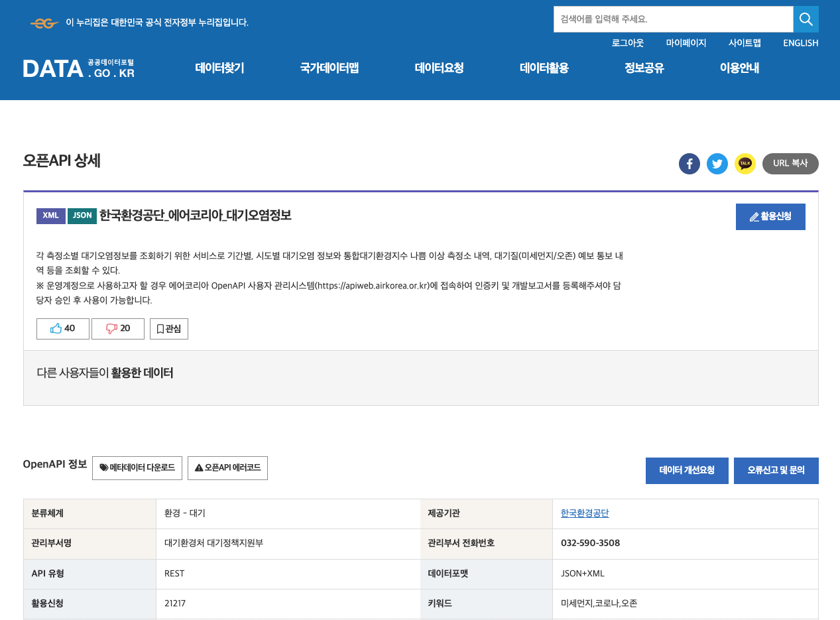
Task: Share page via Facebook icon
Action: [x=690, y=164]
